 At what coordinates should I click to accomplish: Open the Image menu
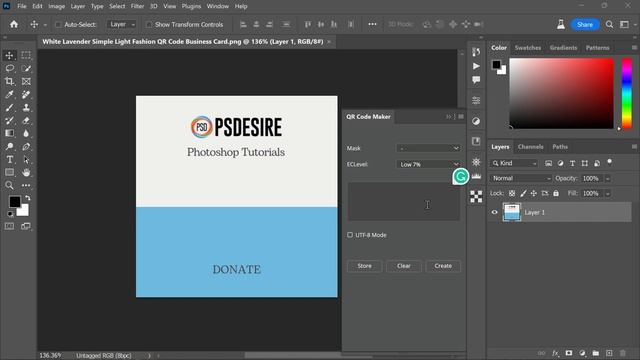(x=56, y=6)
